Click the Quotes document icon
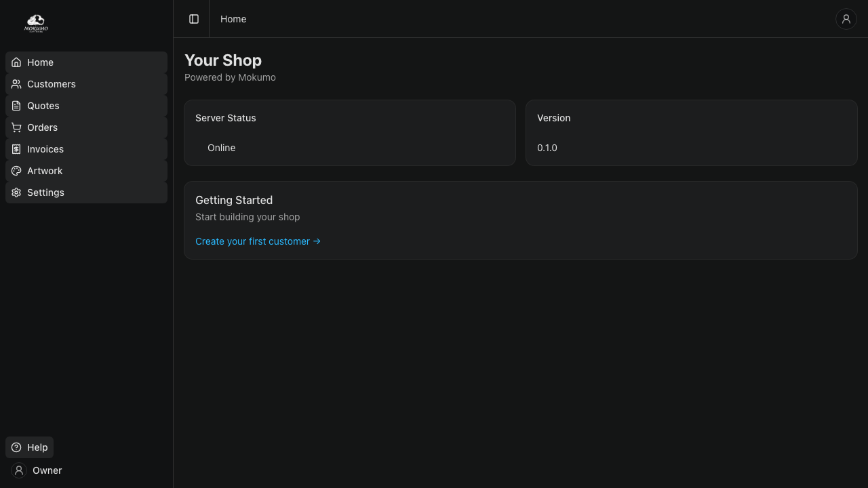This screenshot has height=488, width=868. pyautogui.click(x=16, y=106)
